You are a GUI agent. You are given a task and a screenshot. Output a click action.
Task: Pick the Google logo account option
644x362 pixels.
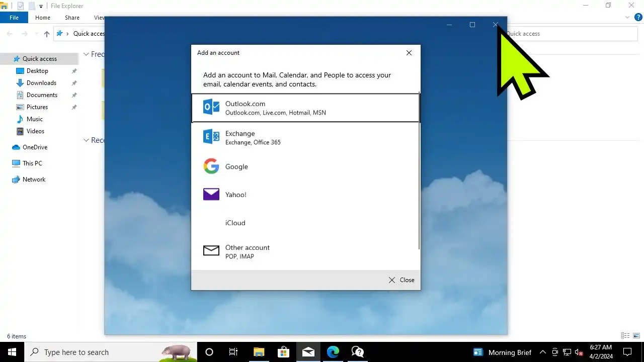tap(211, 166)
